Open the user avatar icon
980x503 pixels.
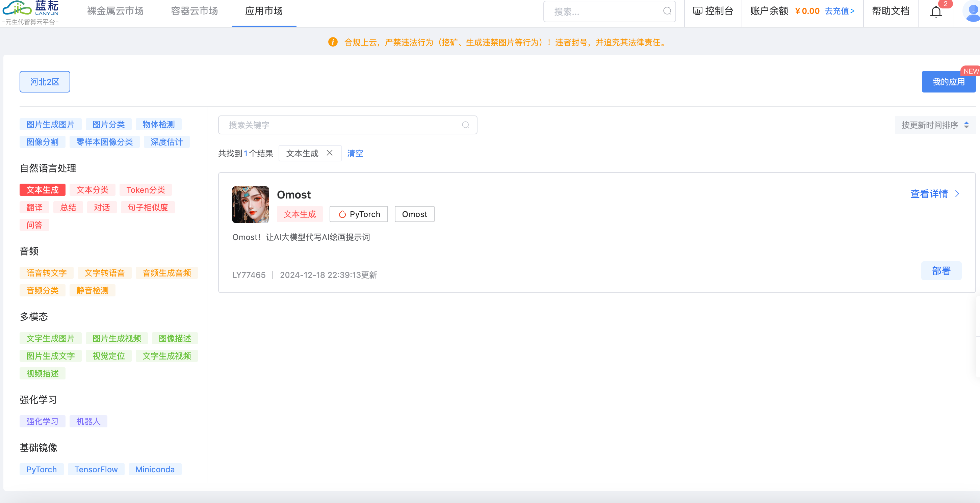[x=972, y=12]
